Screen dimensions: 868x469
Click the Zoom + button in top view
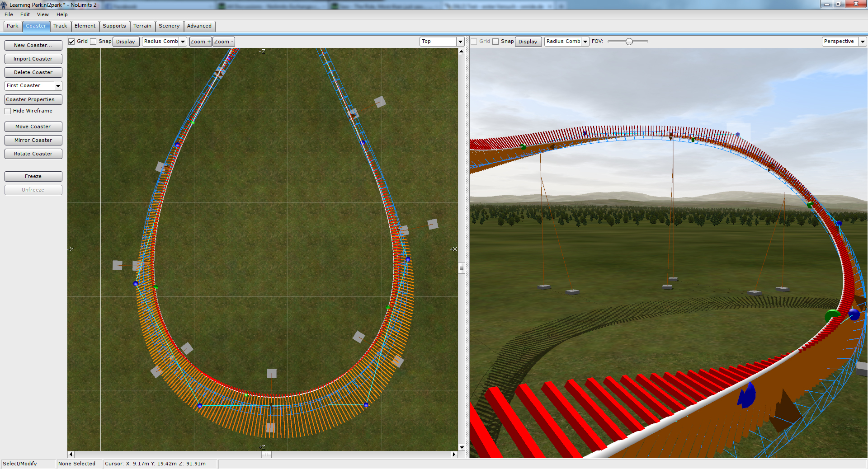(200, 42)
